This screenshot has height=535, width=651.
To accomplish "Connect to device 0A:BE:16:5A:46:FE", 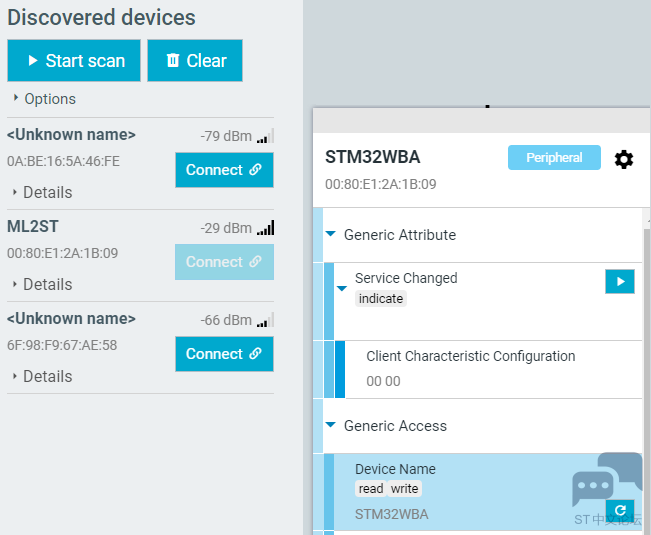I will (x=224, y=170).
